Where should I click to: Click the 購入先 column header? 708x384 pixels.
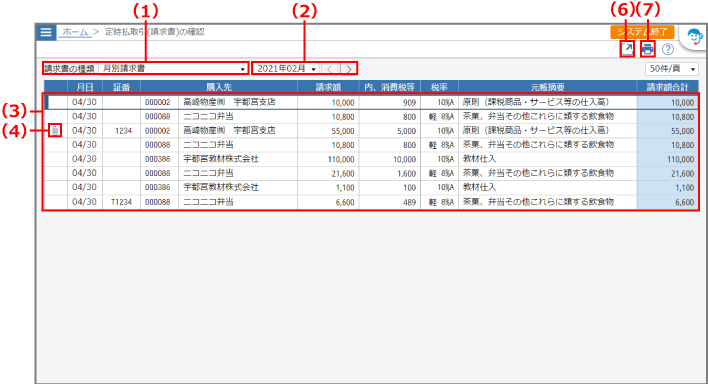(219, 87)
